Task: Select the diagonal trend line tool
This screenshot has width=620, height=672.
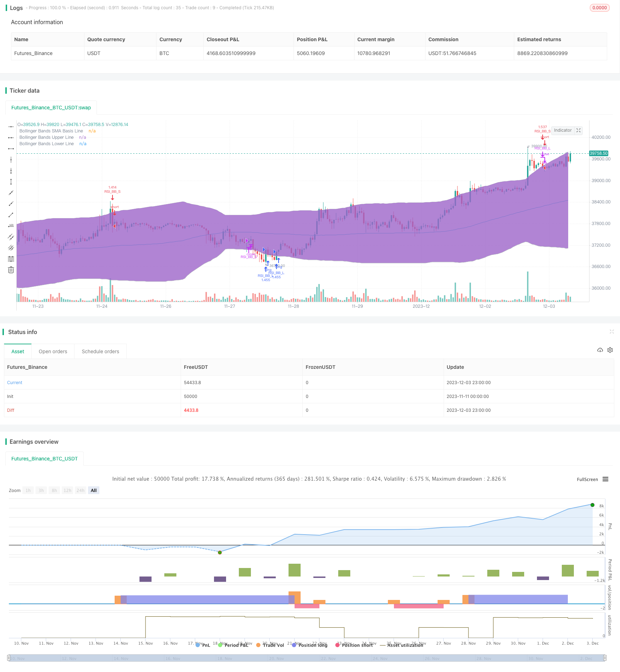Action: pyautogui.click(x=11, y=215)
